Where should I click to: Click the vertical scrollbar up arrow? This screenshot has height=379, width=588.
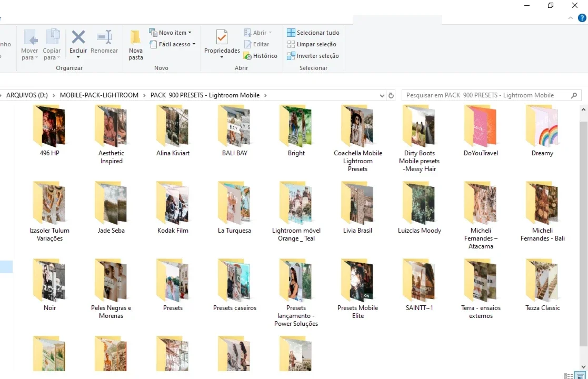tap(583, 109)
